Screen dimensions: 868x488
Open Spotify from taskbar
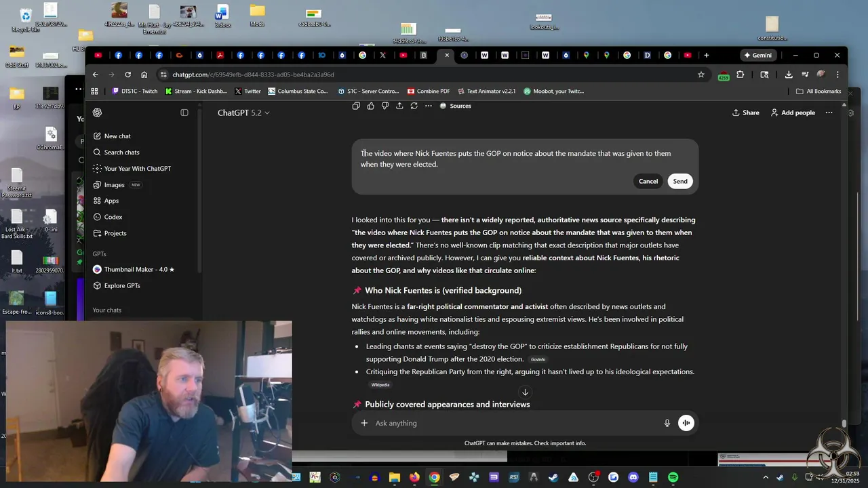(673, 477)
